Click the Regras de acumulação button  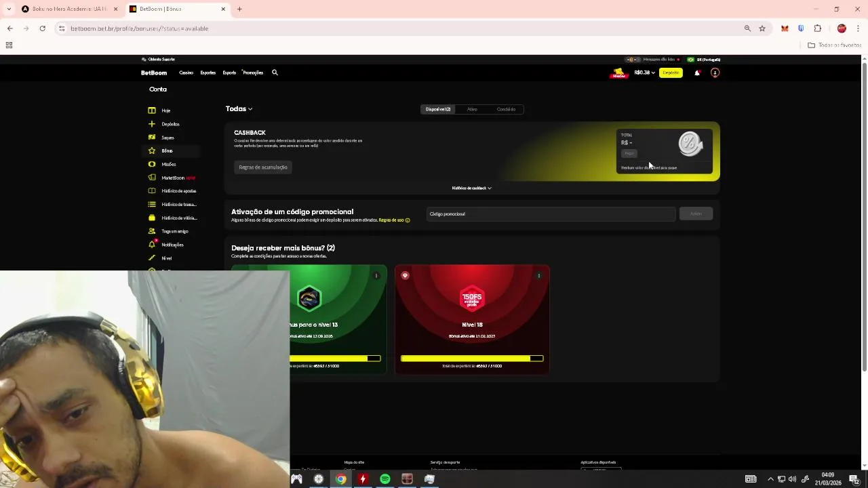[x=263, y=167]
